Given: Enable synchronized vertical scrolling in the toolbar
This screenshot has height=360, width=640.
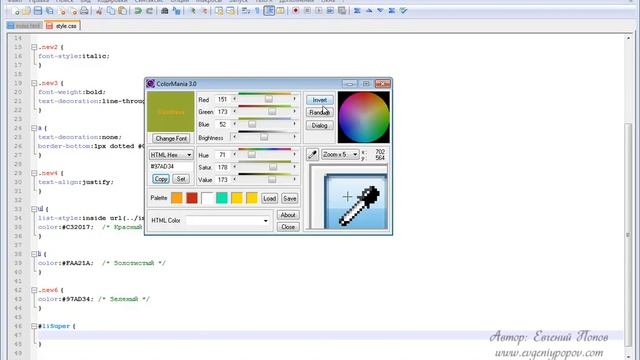Looking at the screenshot, I should click(x=219, y=11).
